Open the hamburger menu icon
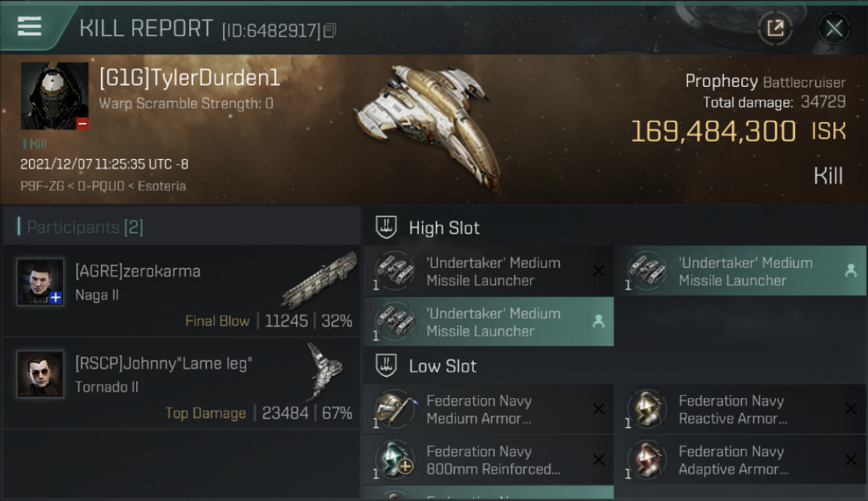The height and width of the screenshot is (501, 868). [29, 26]
